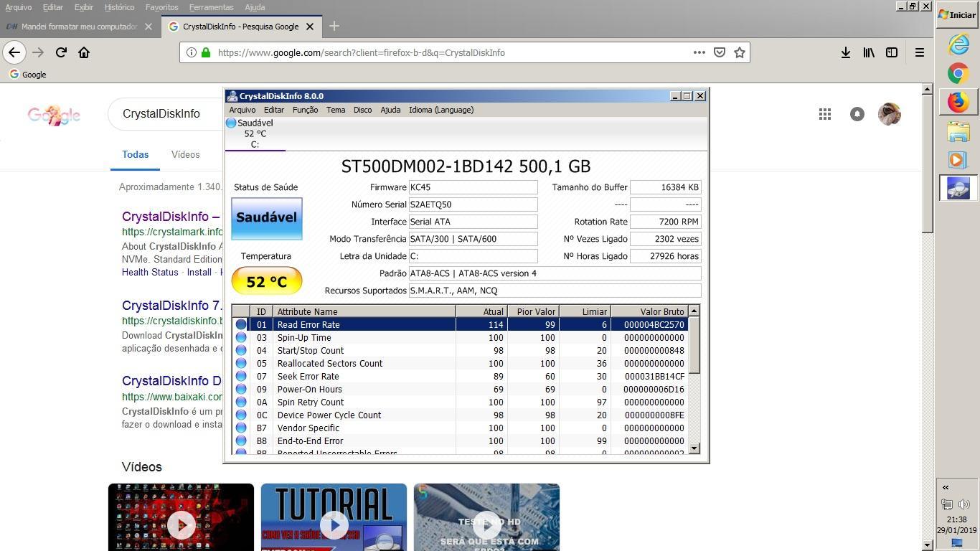Click firmware field KC45
Image resolution: width=980 pixels, height=551 pixels.
point(473,187)
